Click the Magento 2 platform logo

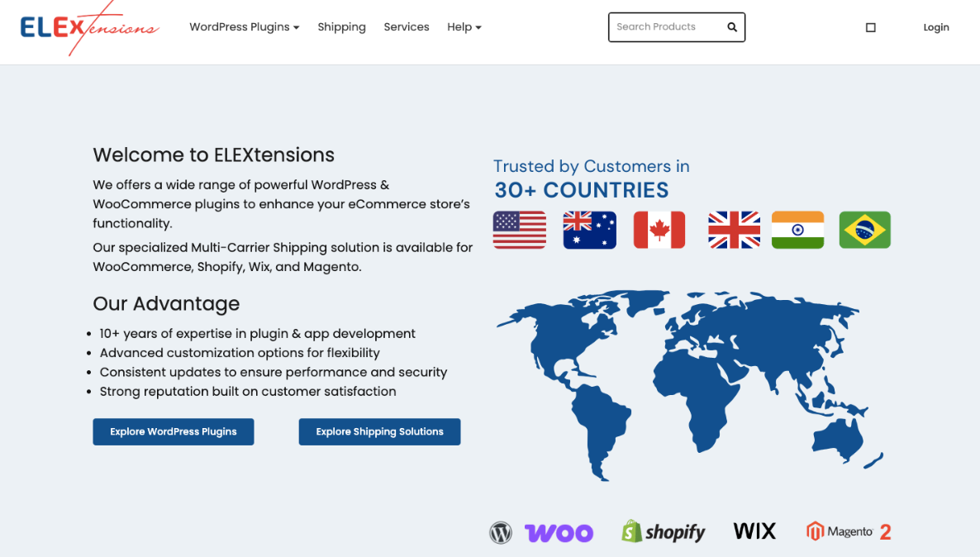coord(849,531)
